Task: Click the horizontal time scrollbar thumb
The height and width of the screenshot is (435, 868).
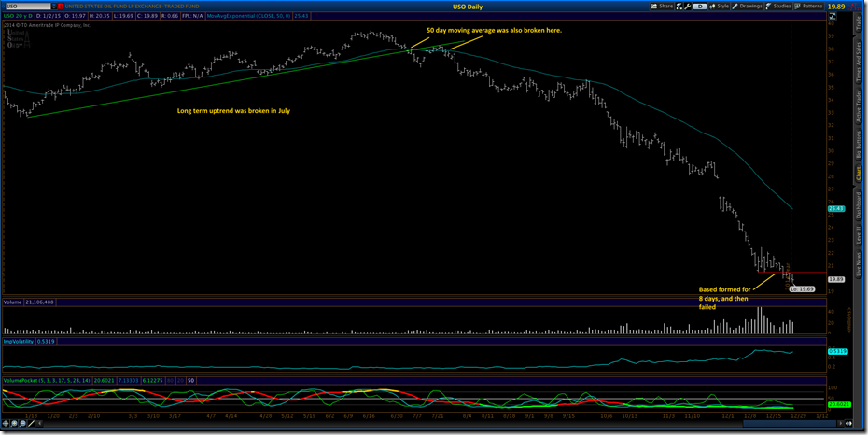Action: point(790,424)
